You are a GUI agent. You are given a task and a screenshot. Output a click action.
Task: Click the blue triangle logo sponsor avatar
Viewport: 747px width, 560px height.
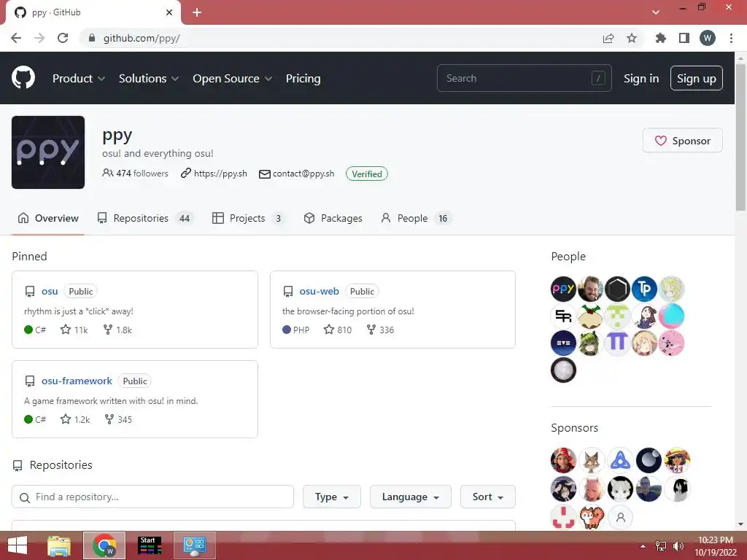click(620, 461)
